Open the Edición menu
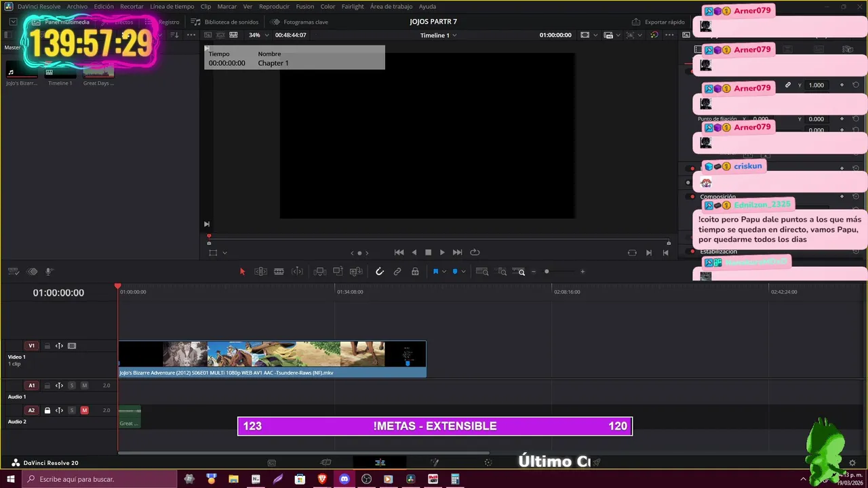Image resolution: width=868 pixels, height=488 pixels. click(104, 6)
